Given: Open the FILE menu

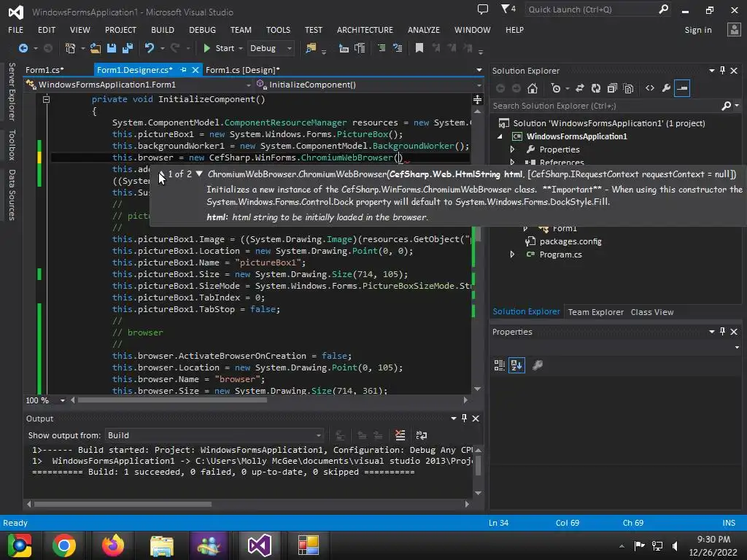Looking at the screenshot, I should 16,30.
